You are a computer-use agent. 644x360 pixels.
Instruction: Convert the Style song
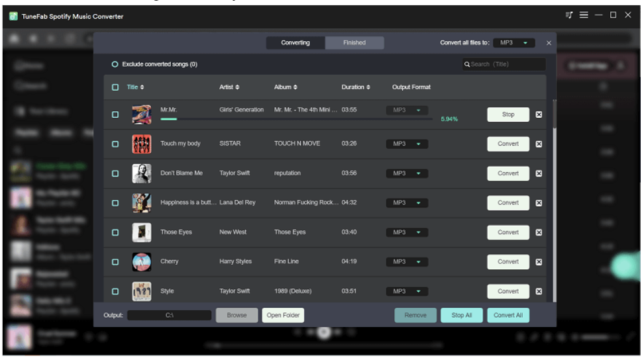[x=508, y=292]
